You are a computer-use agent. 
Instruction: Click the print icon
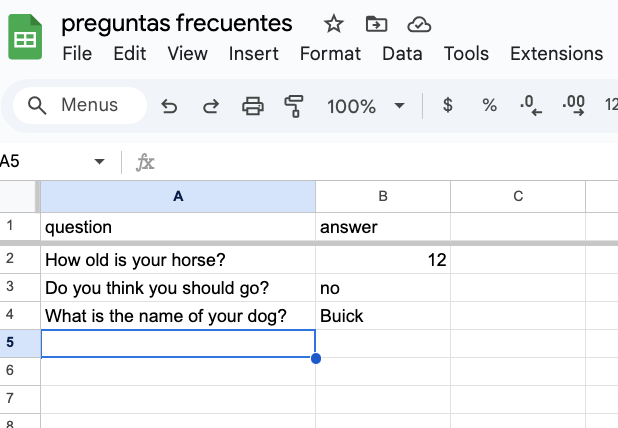click(x=253, y=105)
